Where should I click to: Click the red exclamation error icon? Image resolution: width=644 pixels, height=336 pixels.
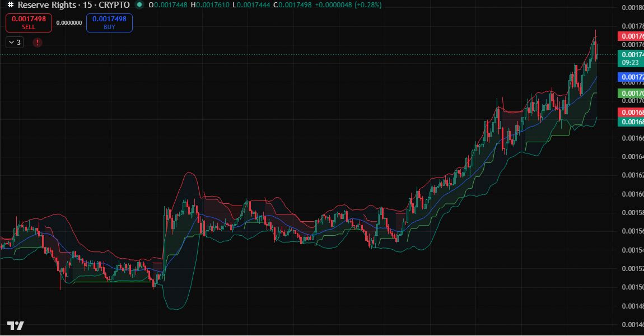click(x=38, y=43)
